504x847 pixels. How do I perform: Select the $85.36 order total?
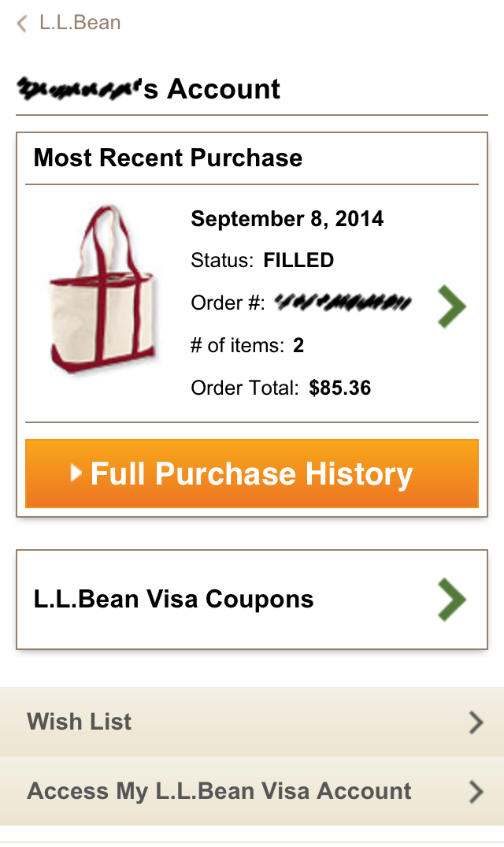click(x=340, y=388)
